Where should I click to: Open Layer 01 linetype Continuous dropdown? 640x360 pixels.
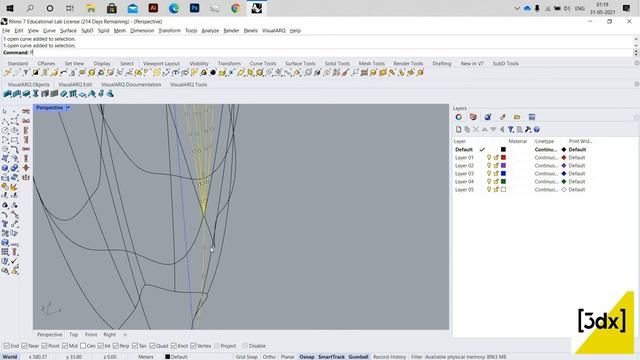(546, 158)
